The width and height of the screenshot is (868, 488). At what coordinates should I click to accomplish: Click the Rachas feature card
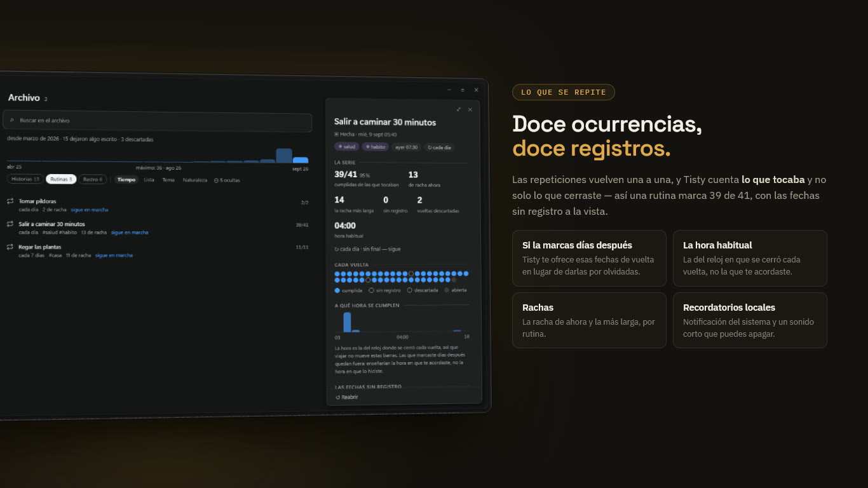click(x=589, y=320)
